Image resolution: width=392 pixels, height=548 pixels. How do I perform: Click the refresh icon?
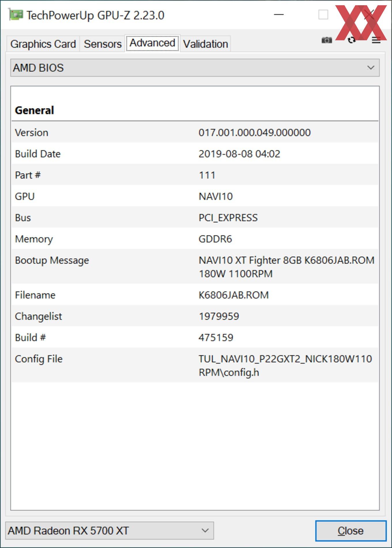click(x=352, y=40)
